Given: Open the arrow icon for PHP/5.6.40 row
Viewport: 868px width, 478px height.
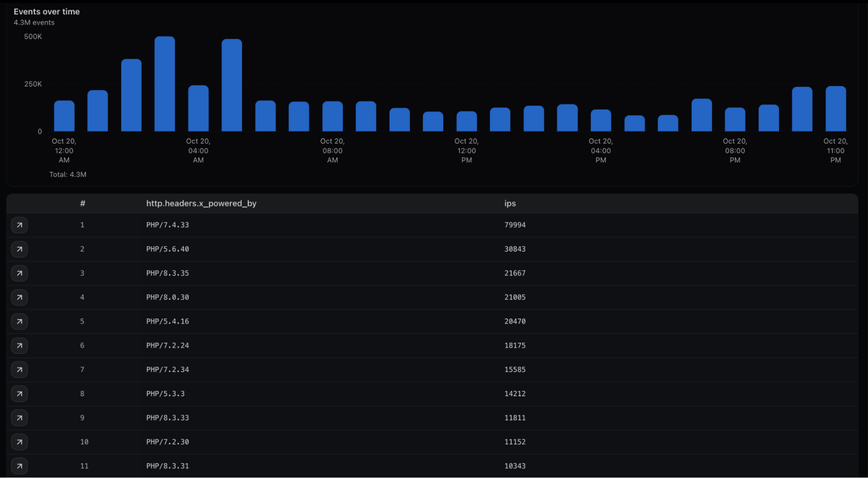Looking at the screenshot, I should pyautogui.click(x=20, y=249).
